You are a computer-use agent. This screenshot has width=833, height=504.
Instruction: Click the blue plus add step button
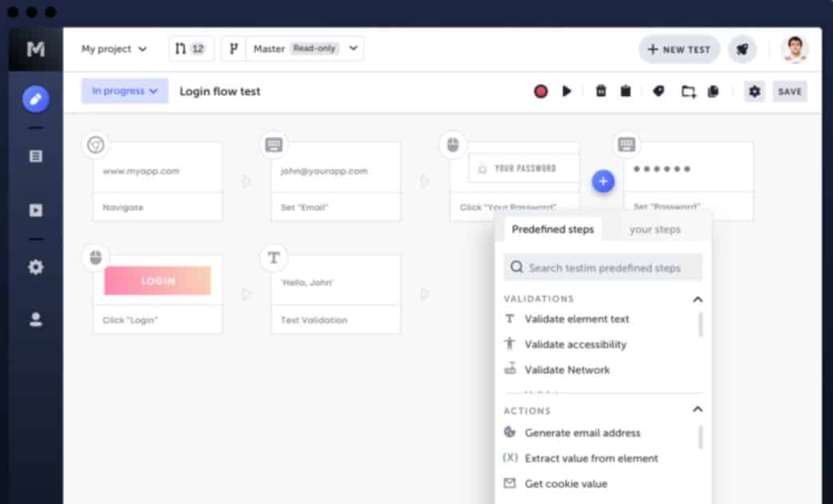point(603,181)
